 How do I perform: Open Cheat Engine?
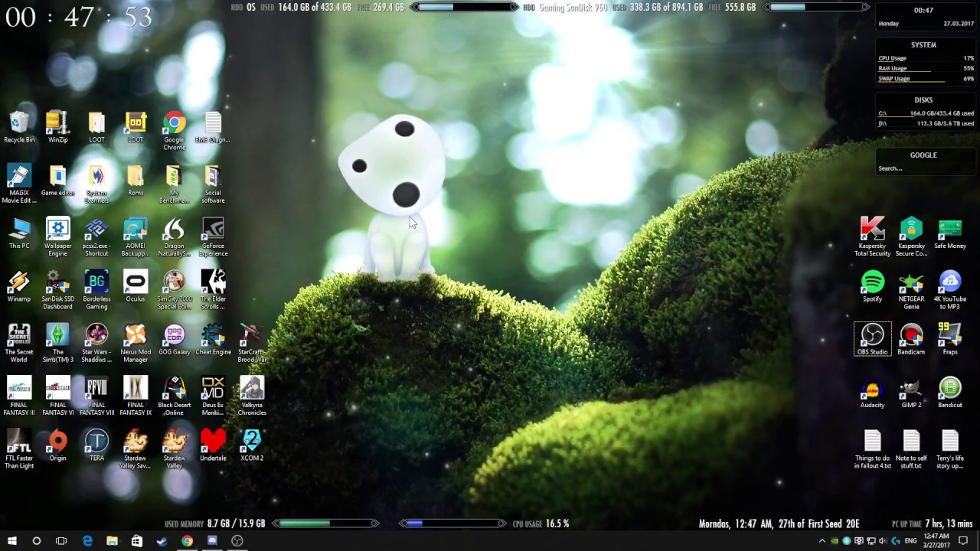[213, 339]
